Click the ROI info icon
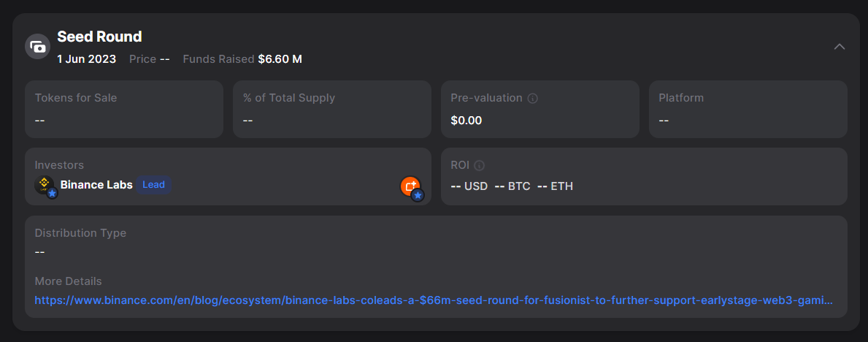The width and height of the screenshot is (868, 342). point(480,165)
